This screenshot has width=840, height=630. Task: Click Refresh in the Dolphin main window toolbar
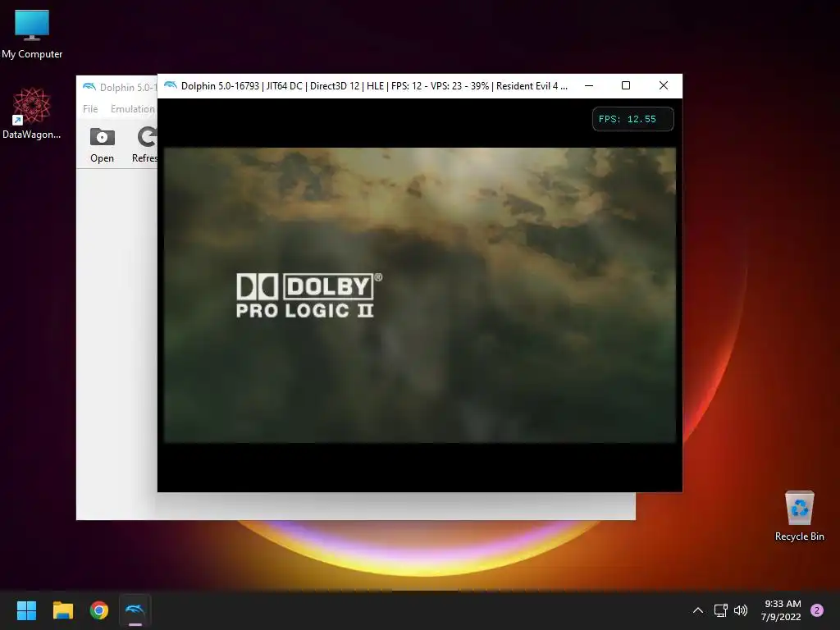click(145, 145)
